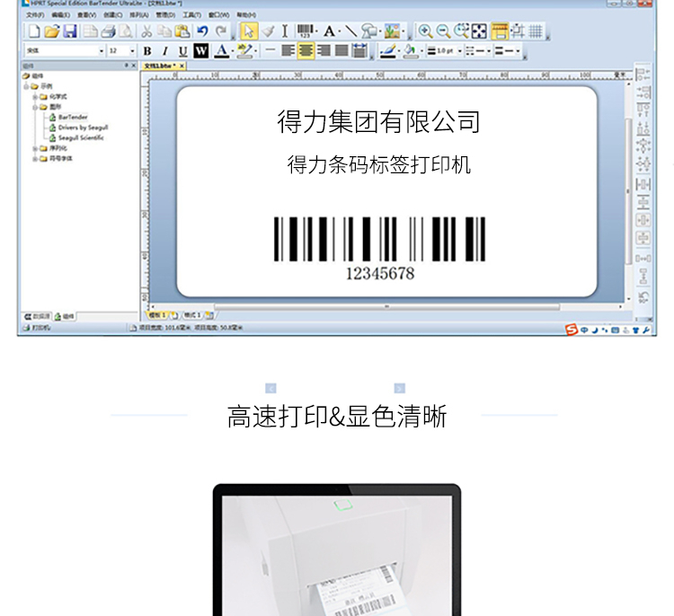Click the canvas horizontal scrollbar

point(386,307)
